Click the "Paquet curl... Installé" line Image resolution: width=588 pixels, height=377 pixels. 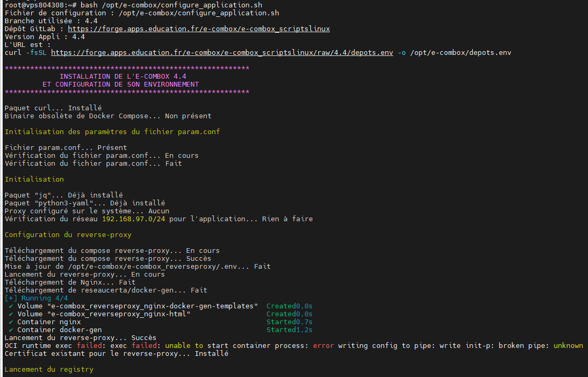(x=53, y=108)
